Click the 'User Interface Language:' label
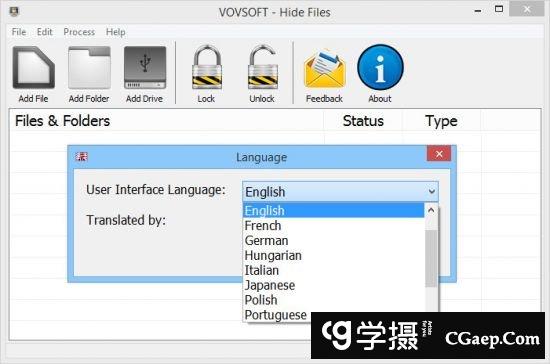This screenshot has height=364, width=550. click(x=156, y=190)
